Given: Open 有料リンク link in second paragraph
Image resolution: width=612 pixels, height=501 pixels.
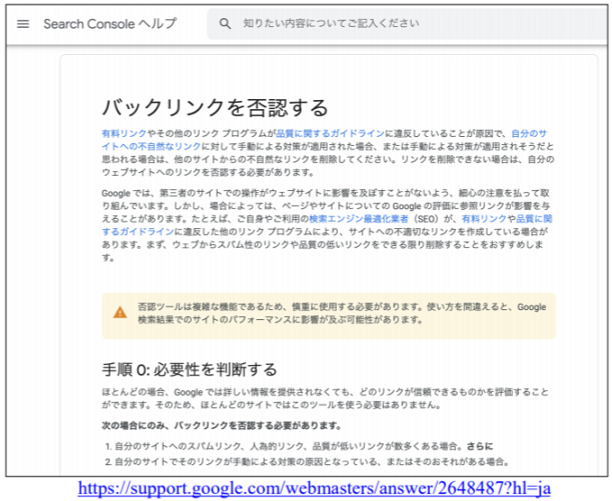Looking at the screenshot, I should pos(484,219).
